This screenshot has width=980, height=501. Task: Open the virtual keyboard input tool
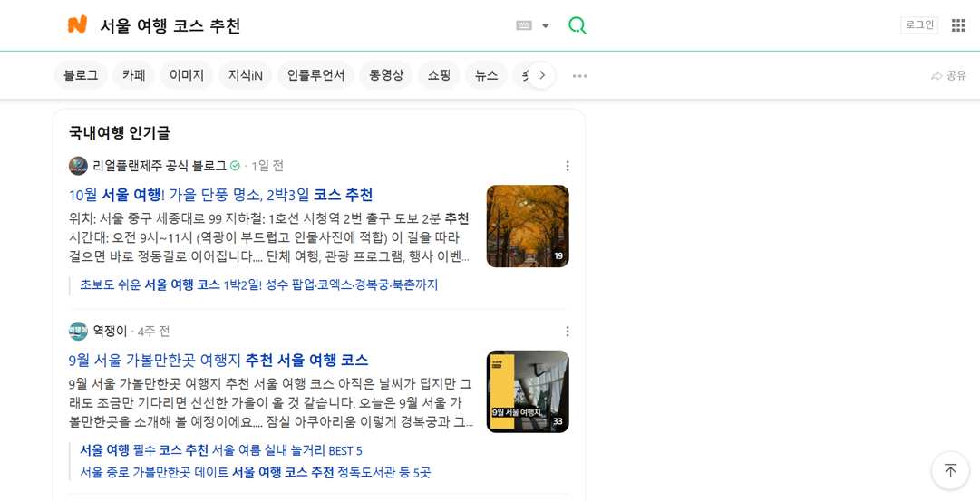point(524,25)
